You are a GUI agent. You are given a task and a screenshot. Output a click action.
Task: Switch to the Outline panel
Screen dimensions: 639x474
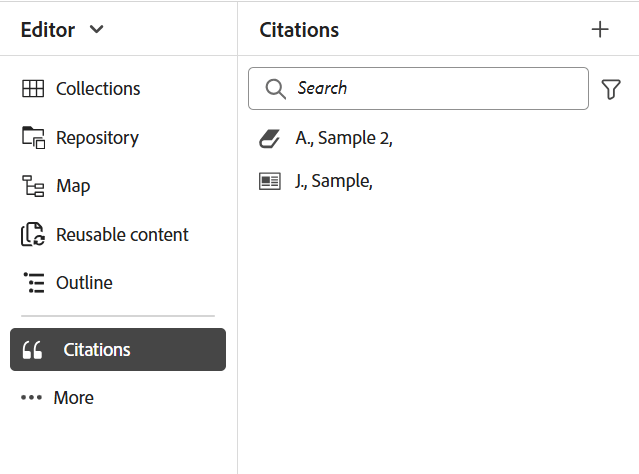84,283
